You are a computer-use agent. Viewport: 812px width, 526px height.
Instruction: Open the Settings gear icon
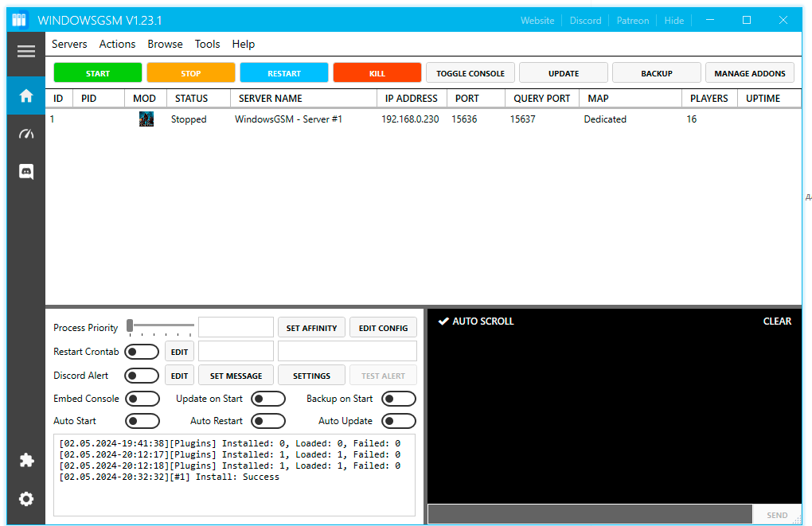click(26, 499)
